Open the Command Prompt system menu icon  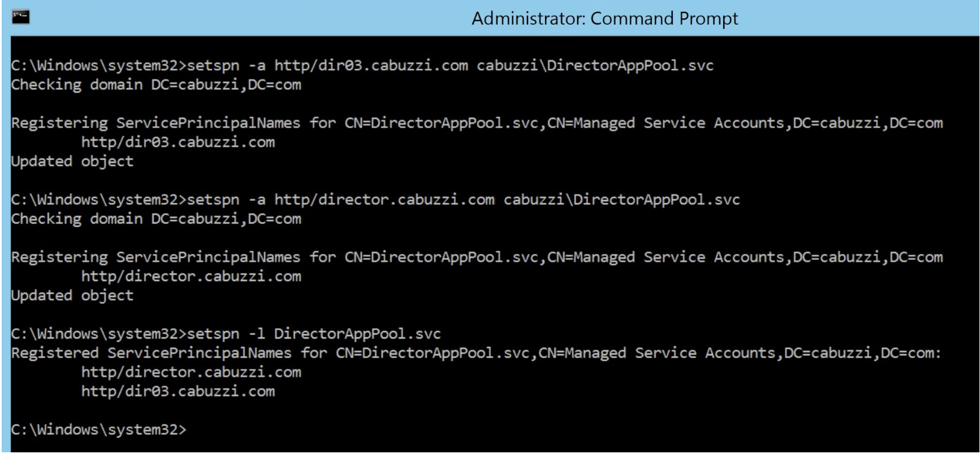pos(21,17)
